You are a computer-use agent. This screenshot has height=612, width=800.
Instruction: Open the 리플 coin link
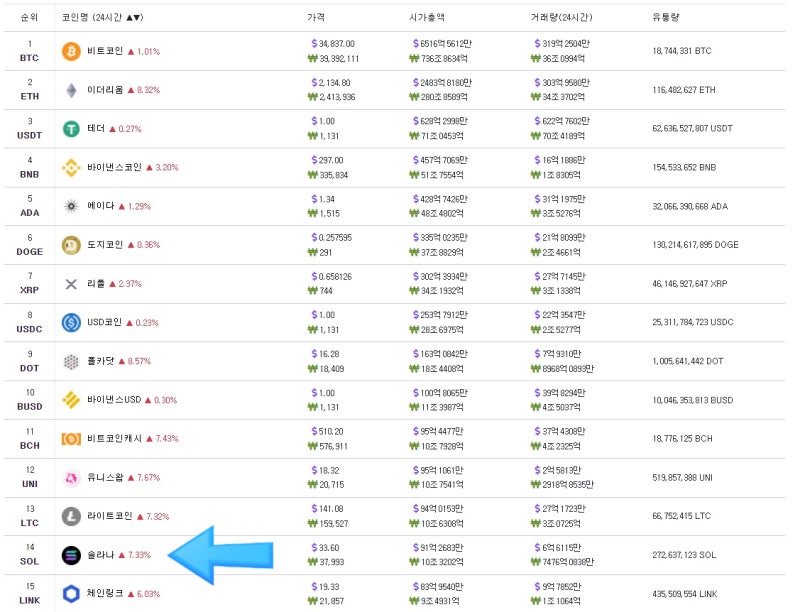pos(96,284)
